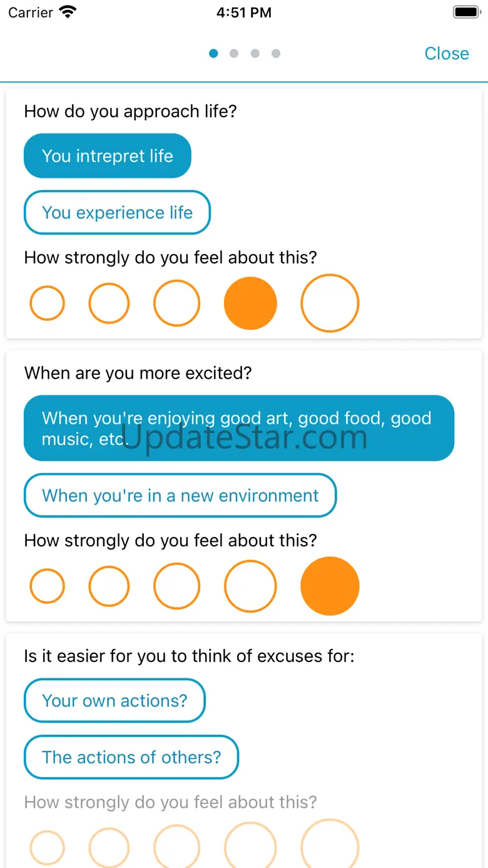Jump to the last page indicator dot
488x868 pixels.
[276, 54]
